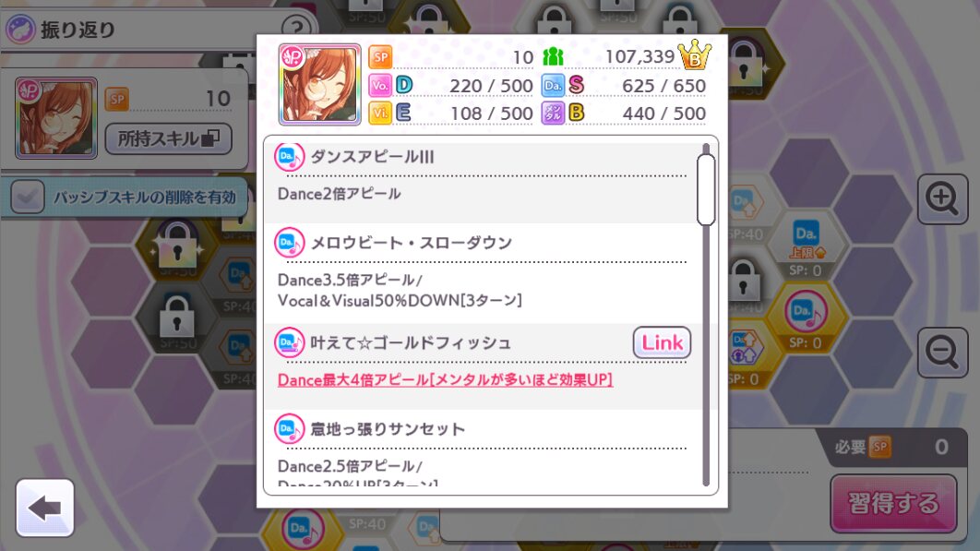Tap the back arrow icon
The width and height of the screenshot is (980, 551).
tap(45, 508)
